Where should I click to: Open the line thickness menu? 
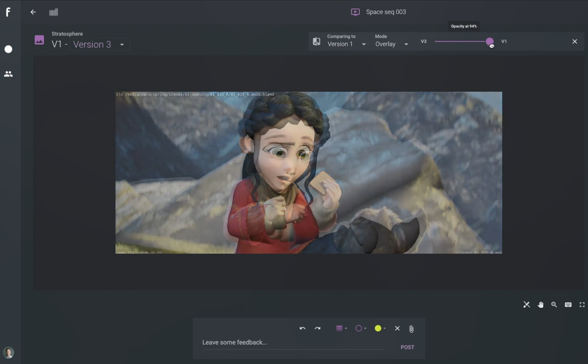click(341, 328)
